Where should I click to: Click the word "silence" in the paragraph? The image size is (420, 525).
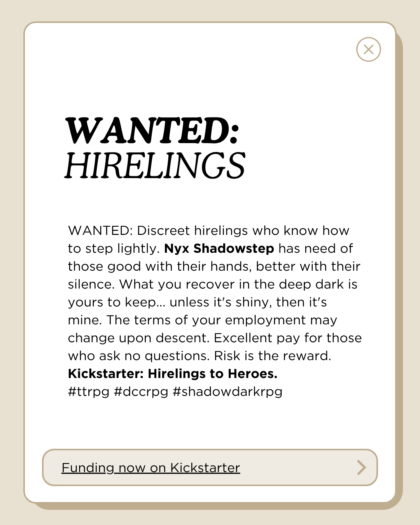point(91,284)
